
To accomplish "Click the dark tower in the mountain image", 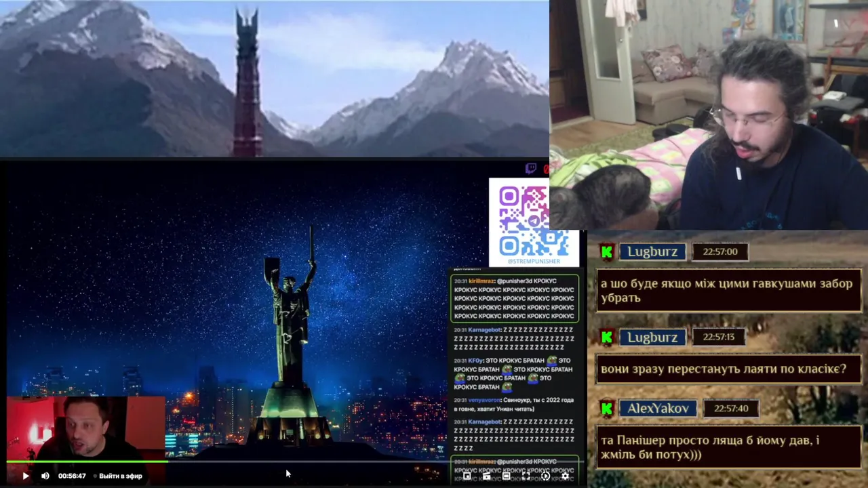I will click(x=248, y=81).
